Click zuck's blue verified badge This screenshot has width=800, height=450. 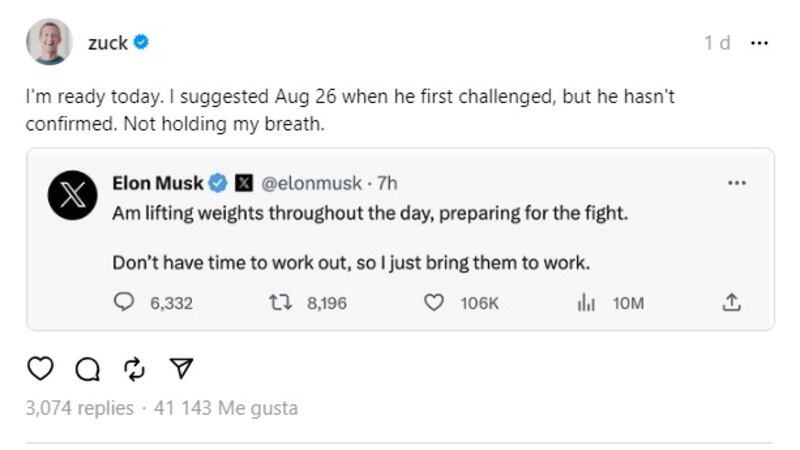click(x=142, y=43)
